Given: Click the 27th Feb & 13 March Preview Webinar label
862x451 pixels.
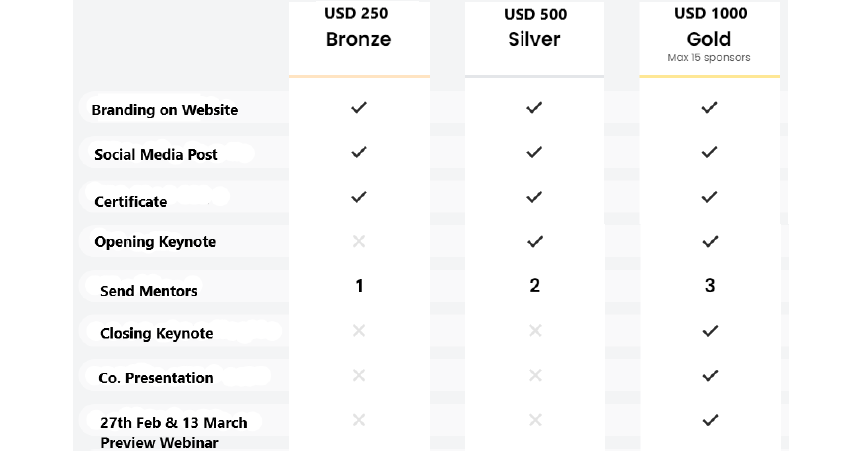Looking at the screenshot, I should (x=173, y=432).
